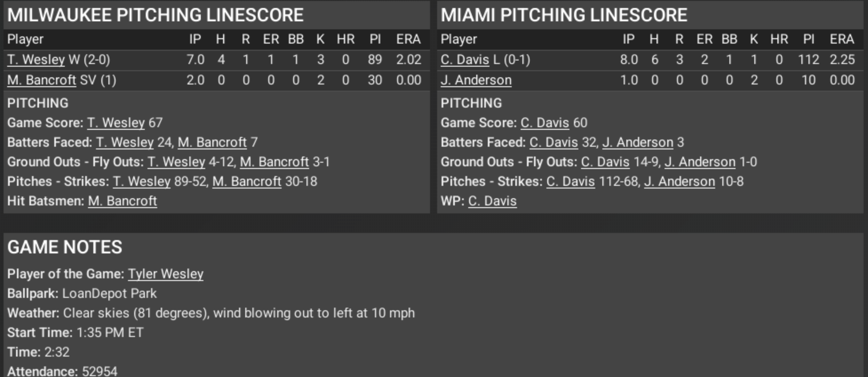Open J. Anderson in Miami linescore table
The image size is (868, 377).
pos(476,80)
